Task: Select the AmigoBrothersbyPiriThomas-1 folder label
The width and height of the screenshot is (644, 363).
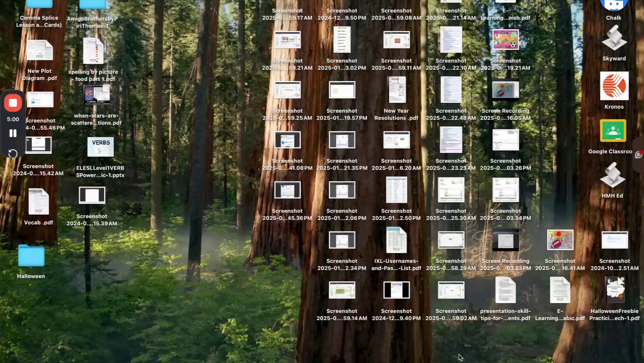Action: coord(92,22)
